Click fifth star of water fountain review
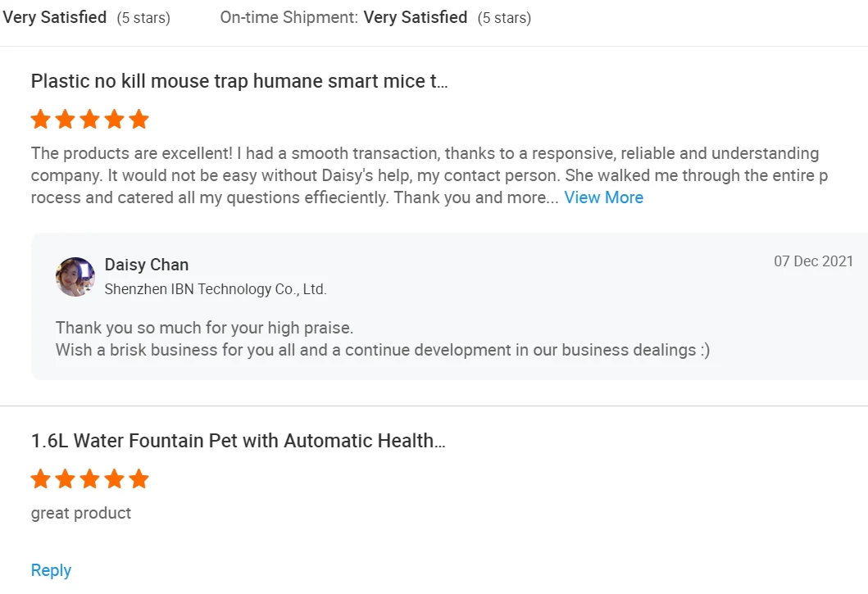The image size is (868, 594). click(x=139, y=479)
